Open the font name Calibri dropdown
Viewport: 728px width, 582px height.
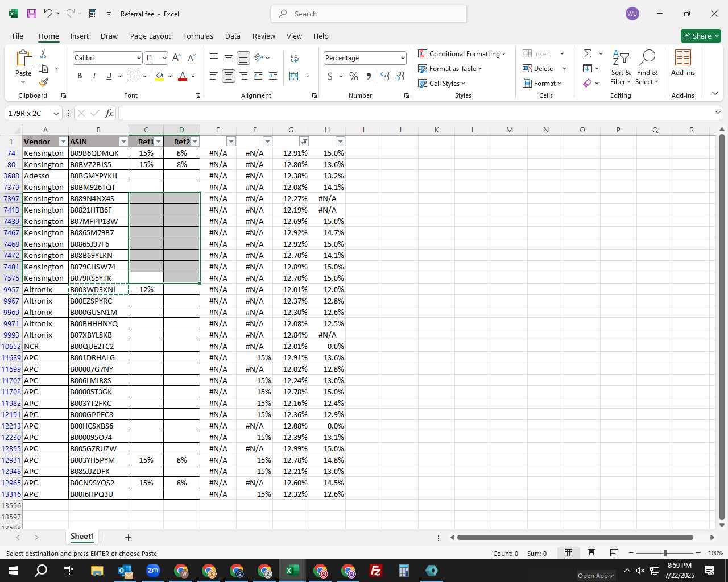tap(139, 58)
